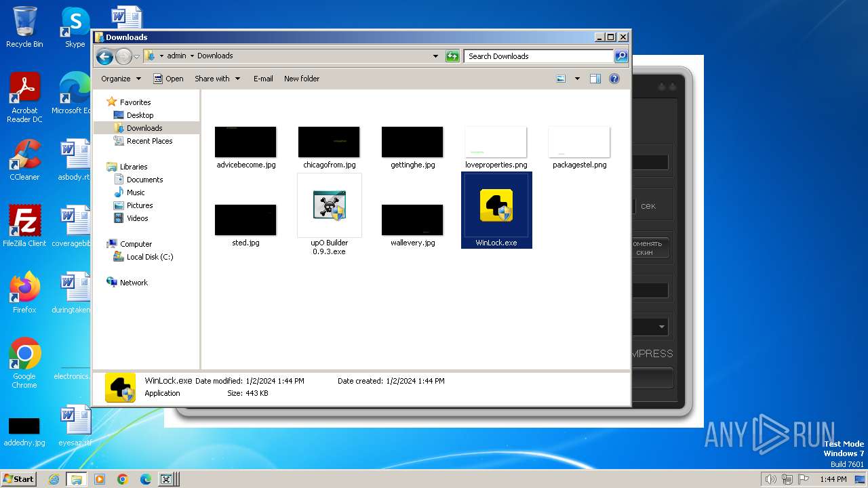Screen dimensions: 868x488
Task: Expand the address bar history dropdown
Action: pyautogui.click(x=435, y=56)
